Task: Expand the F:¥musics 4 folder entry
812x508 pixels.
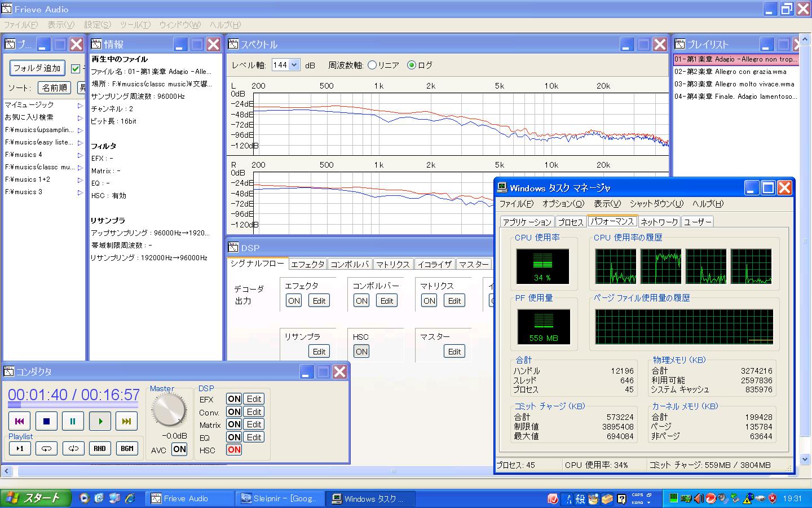Action: click(x=80, y=155)
